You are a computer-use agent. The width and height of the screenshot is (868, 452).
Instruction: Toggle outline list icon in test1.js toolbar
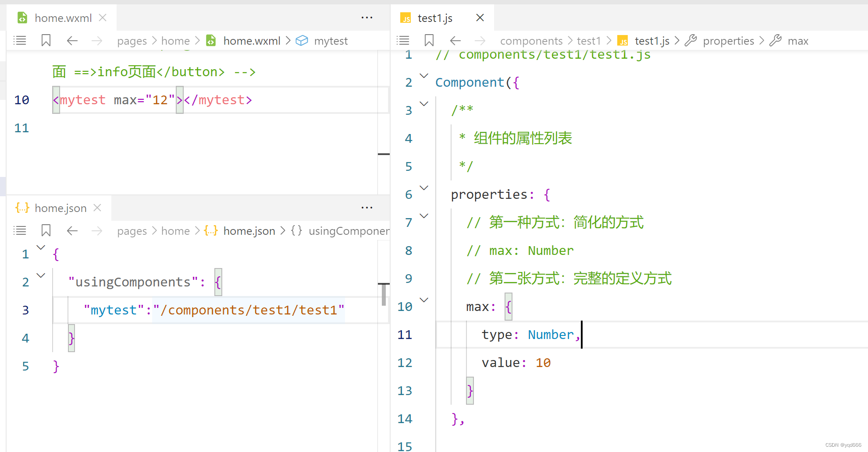pyautogui.click(x=403, y=41)
